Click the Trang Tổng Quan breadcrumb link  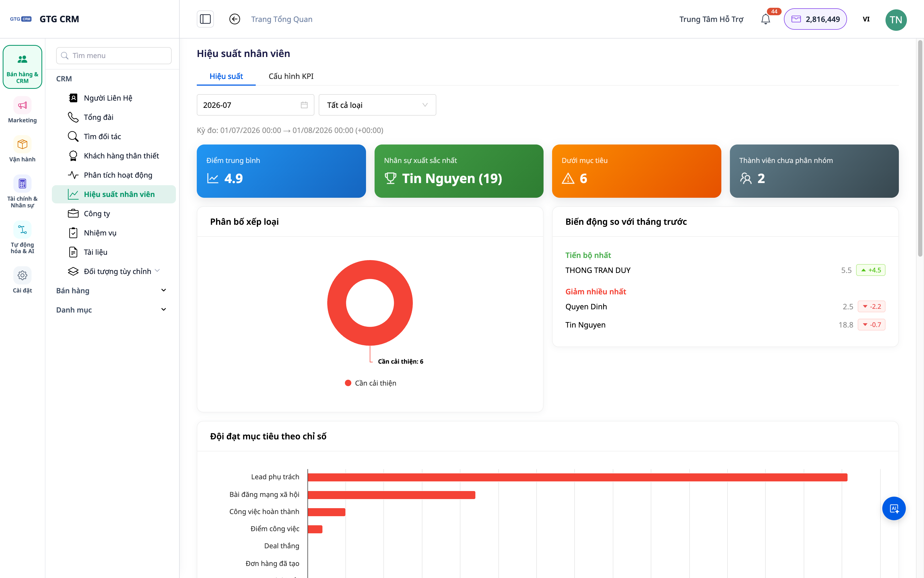coord(282,19)
